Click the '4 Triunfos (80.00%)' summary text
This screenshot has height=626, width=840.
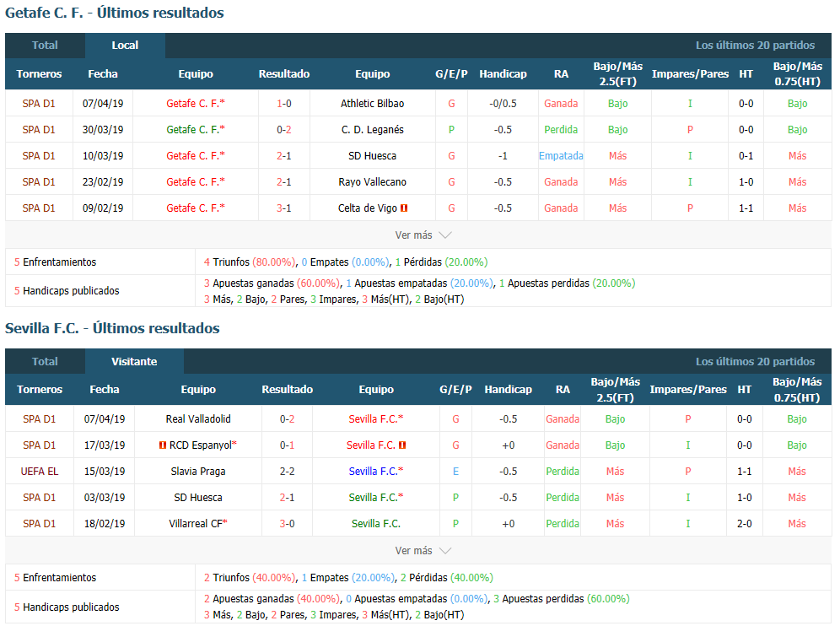click(x=250, y=262)
